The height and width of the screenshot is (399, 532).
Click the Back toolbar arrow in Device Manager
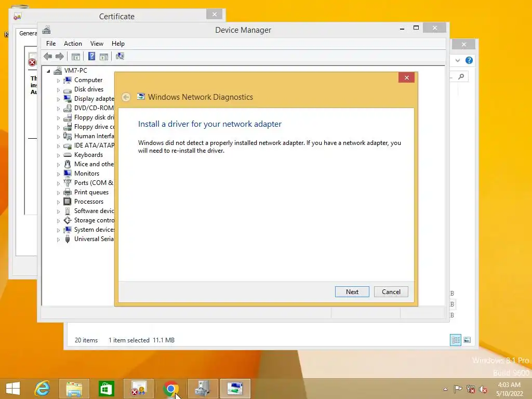[x=48, y=56]
